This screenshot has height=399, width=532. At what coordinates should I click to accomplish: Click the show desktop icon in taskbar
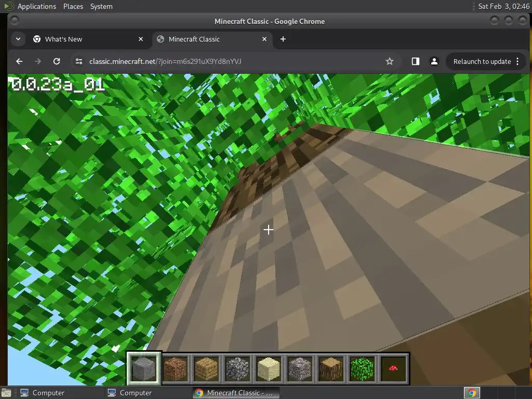[6, 393]
